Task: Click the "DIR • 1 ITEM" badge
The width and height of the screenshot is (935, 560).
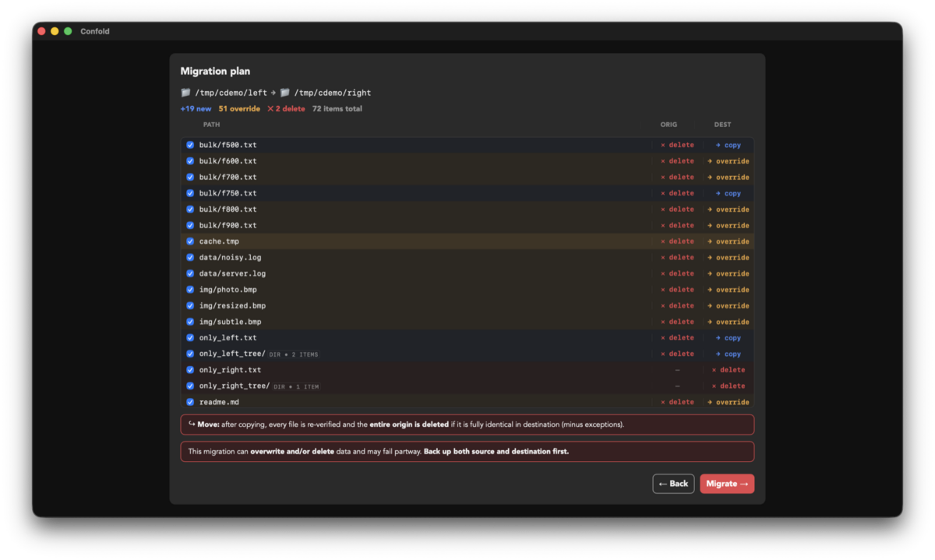Action: click(296, 387)
